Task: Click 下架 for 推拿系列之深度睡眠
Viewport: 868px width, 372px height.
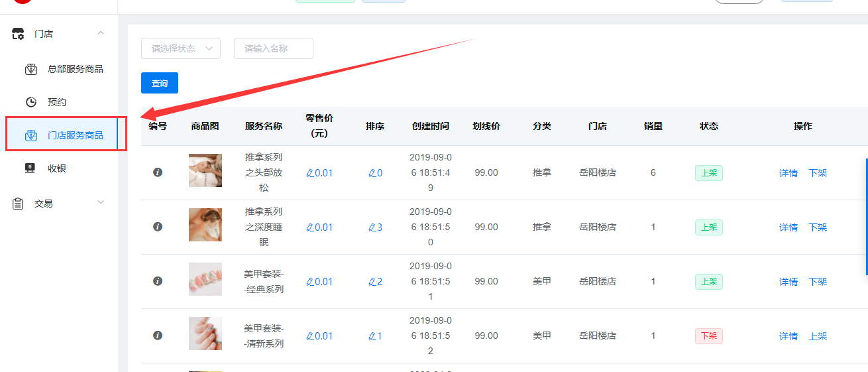Action: click(x=818, y=227)
